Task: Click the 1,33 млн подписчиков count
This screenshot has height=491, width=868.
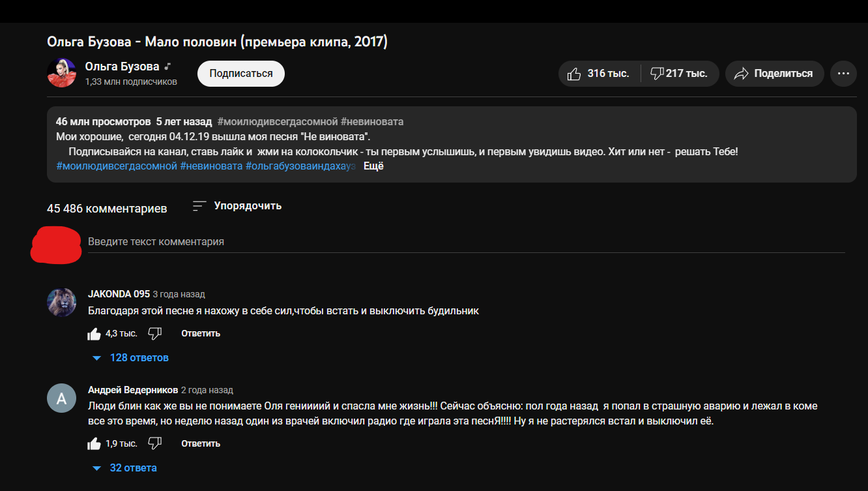Action: (131, 82)
